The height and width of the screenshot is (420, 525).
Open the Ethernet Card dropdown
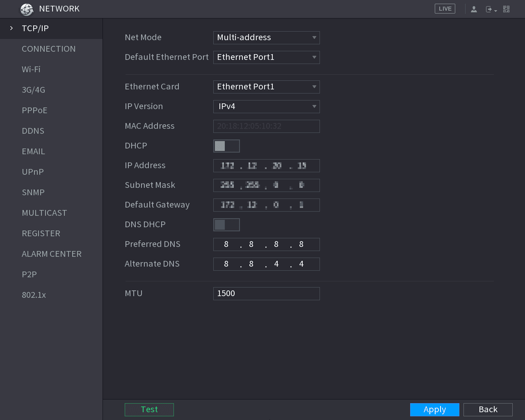pos(267,87)
